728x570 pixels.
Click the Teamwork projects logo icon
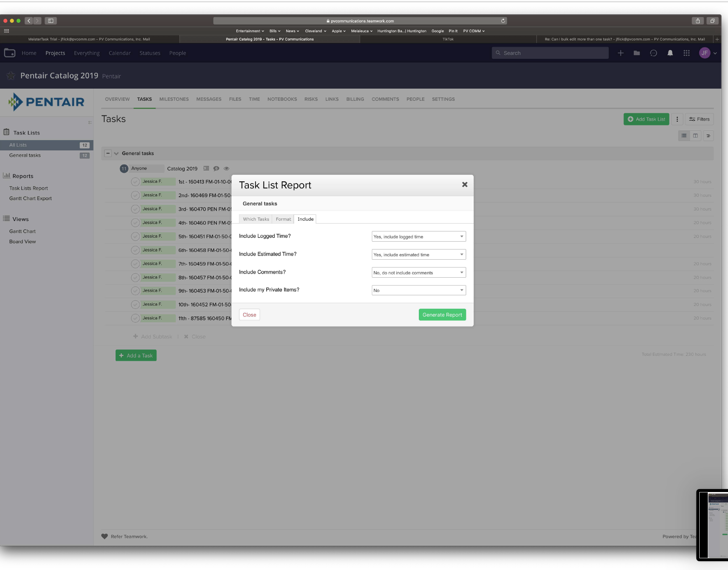tap(10, 53)
